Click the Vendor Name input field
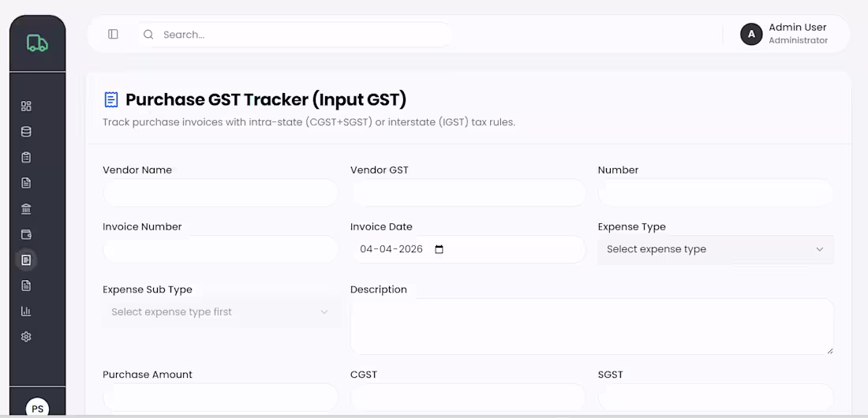Viewport: 868px width, 418px height. pos(220,193)
